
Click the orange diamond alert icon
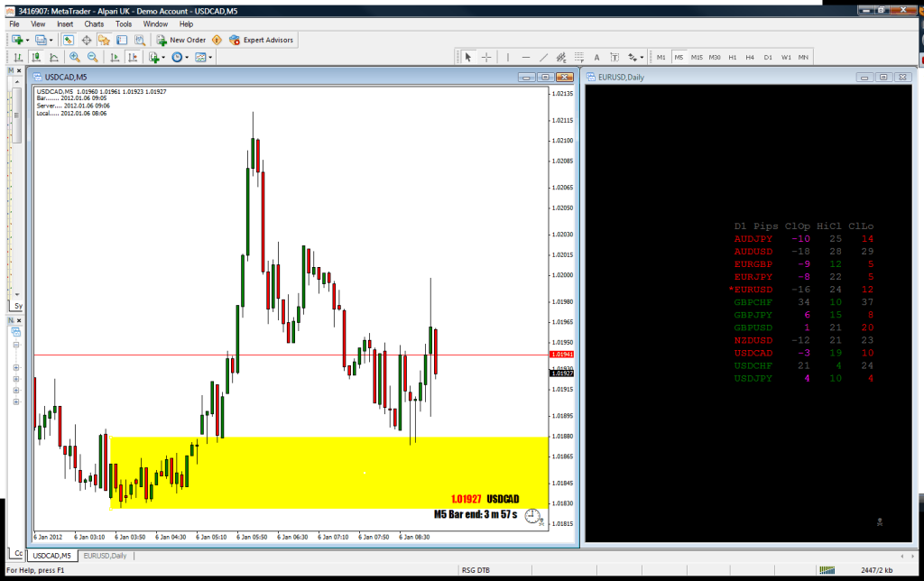(x=217, y=40)
